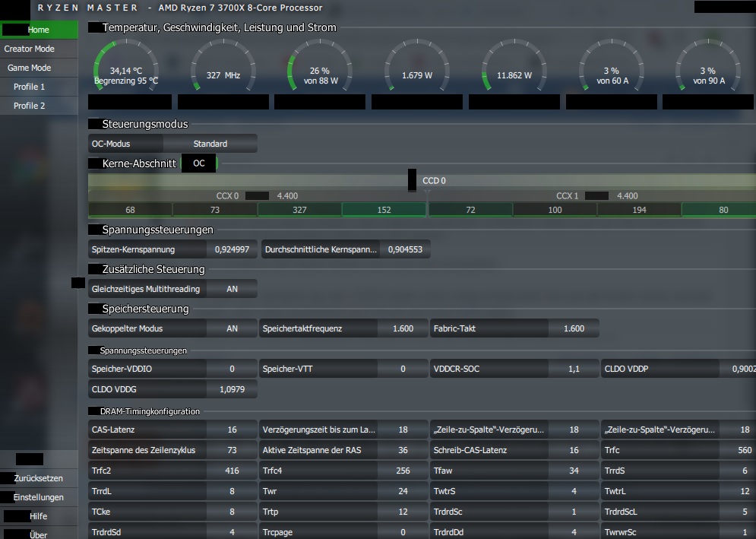Click the DRAM-Timingkonfiguration section heading
This screenshot has width=756, height=539.
pos(150,411)
